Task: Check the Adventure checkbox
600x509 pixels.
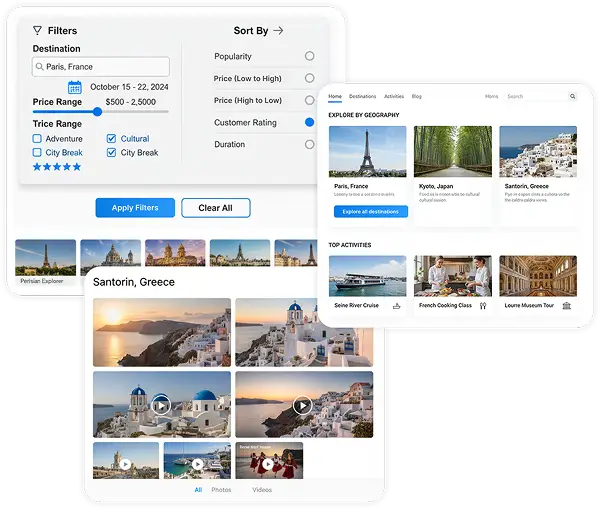Action: coord(37,139)
